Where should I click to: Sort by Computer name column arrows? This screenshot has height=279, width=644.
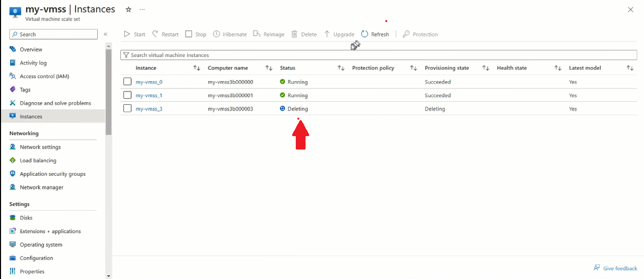click(x=269, y=68)
